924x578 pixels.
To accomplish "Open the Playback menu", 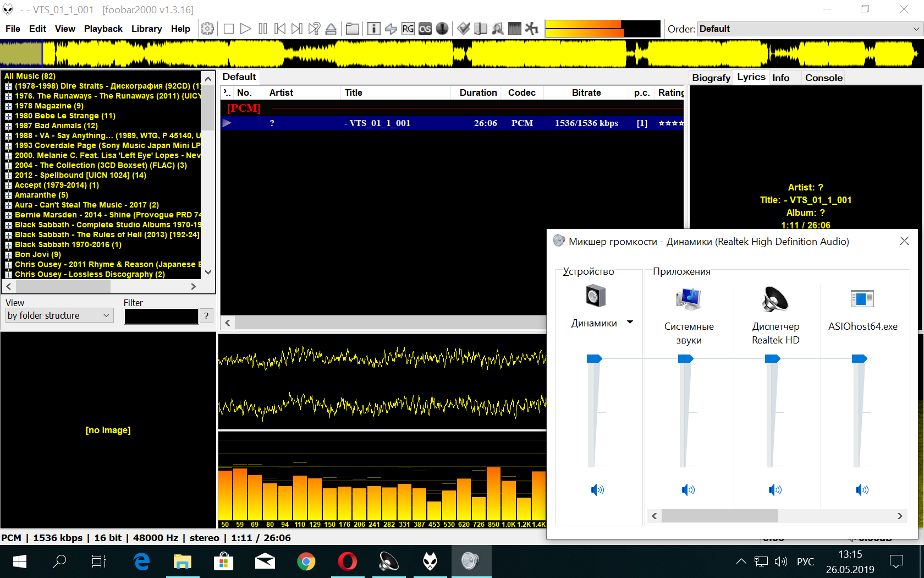I will point(103,29).
